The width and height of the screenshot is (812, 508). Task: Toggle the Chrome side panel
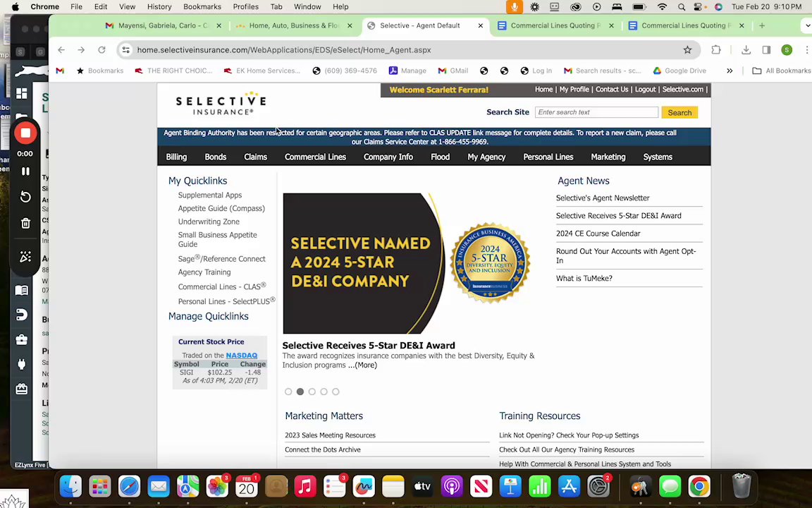click(x=766, y=50)
